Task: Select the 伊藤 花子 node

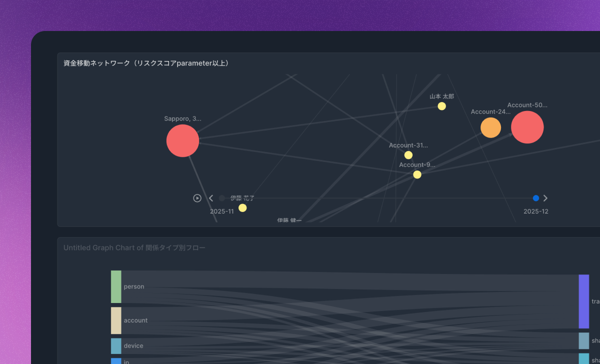Action: click(x=243, y=208)
